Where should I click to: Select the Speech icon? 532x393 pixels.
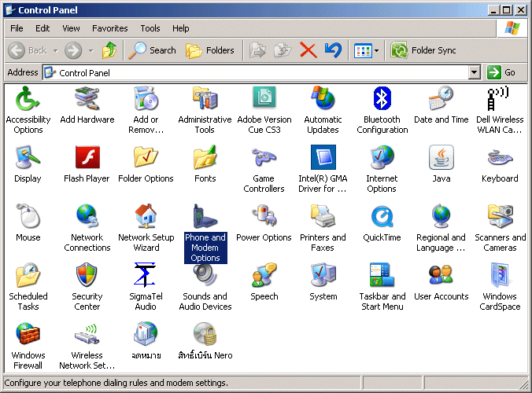(x=264, y=275)
